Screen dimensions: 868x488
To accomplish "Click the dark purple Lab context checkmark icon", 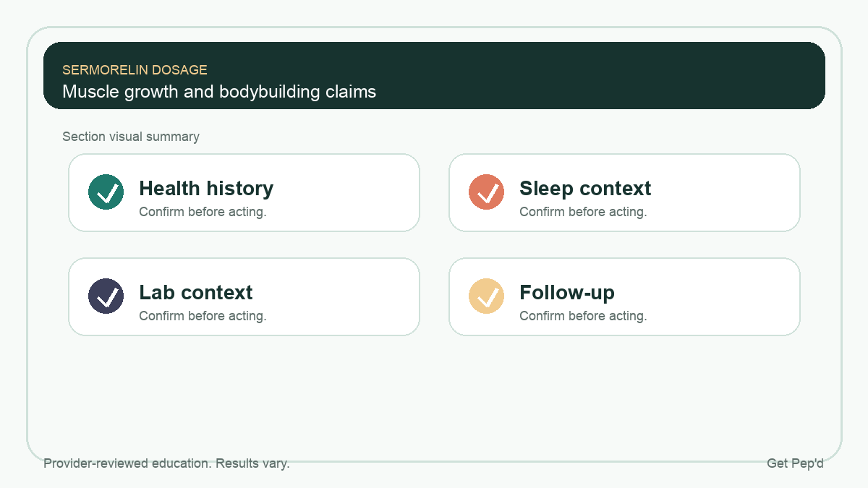I will click(106, 296).
